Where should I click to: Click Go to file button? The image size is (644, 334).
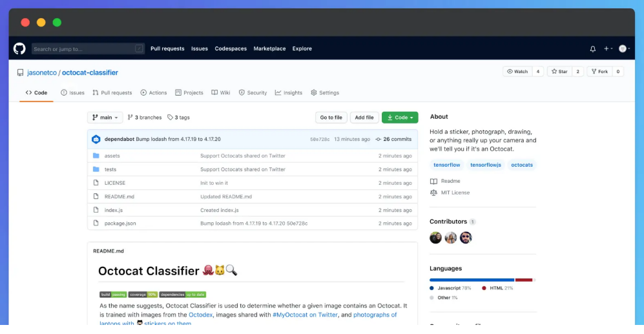point(331,118)
